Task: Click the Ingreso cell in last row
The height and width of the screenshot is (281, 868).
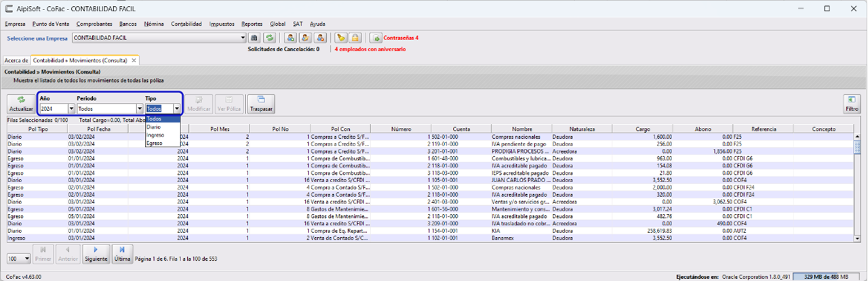Action: pyautogui.click(x=37, y=238)
